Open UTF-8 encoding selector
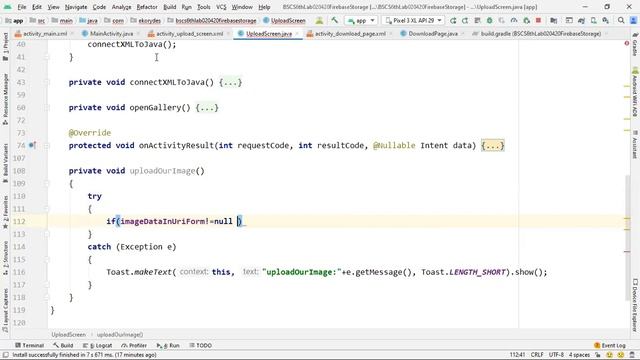This screenshot has height=360, width=640. (556, 355)
